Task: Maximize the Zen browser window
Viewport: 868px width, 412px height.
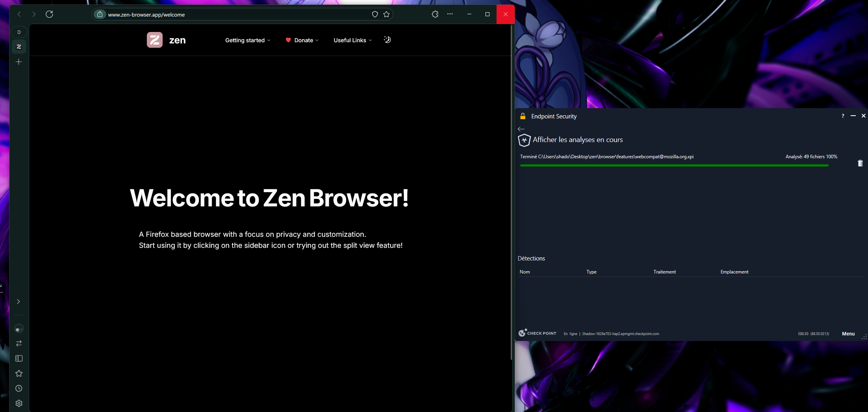Action: pos(487,14)
